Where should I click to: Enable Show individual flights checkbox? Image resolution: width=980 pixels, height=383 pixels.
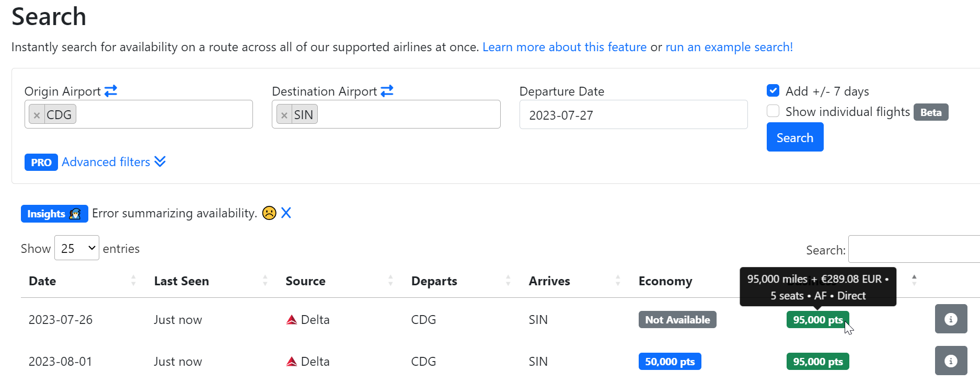773,111
